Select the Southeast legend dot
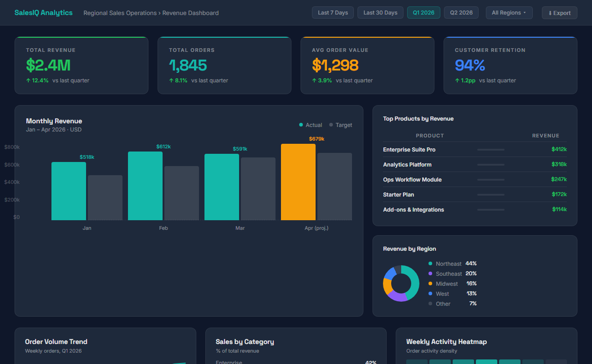Viewport: 592px width, 364px height. (430, 273)
